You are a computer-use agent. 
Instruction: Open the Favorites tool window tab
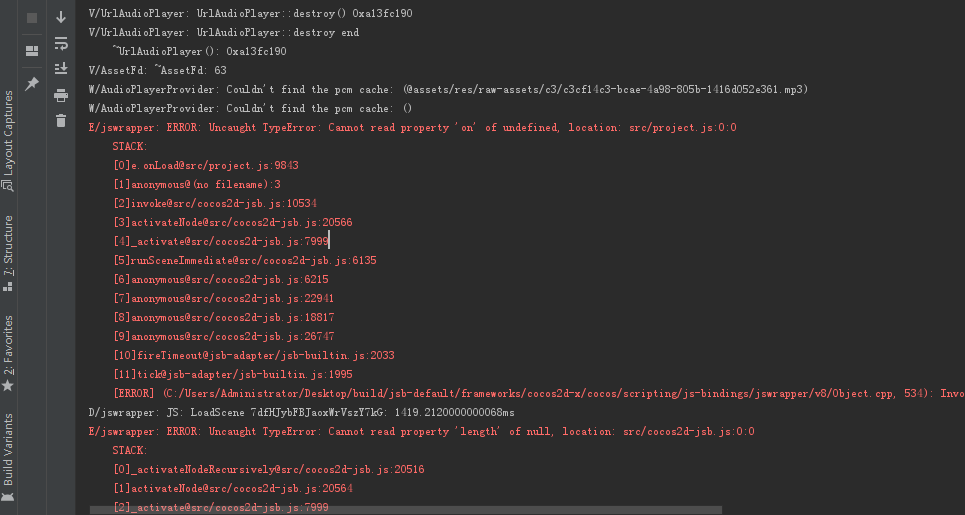pos(8,350)
